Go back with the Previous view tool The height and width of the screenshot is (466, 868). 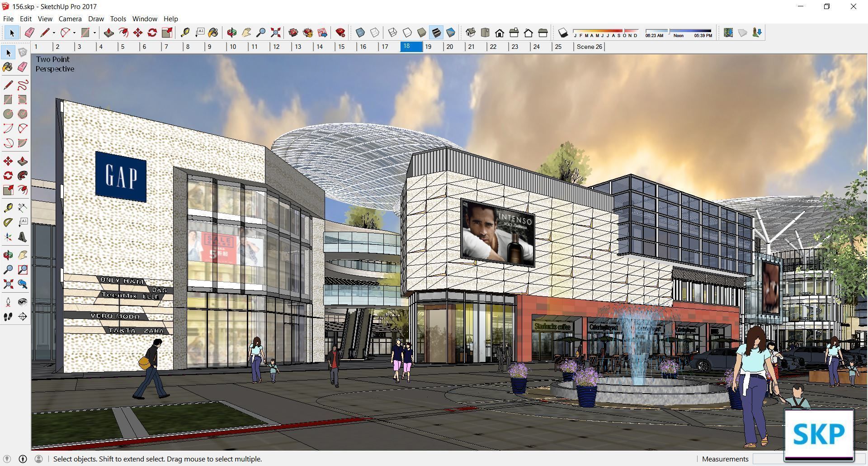coord(23,284)
